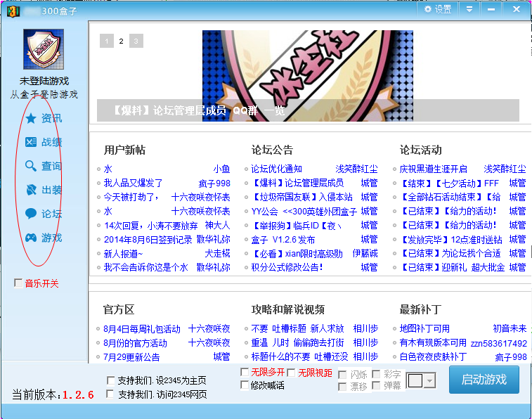
Task: Select the 游戏 gamepad icon
Action: click(31, 238)
